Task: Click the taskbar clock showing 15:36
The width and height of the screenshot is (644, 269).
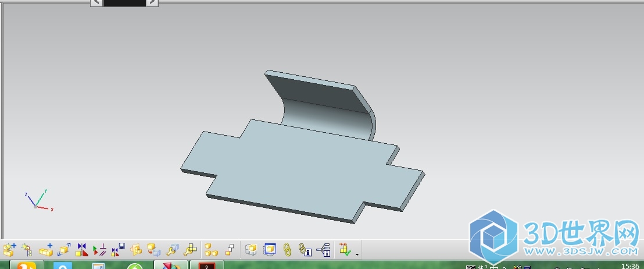Action: coord(631,266)
